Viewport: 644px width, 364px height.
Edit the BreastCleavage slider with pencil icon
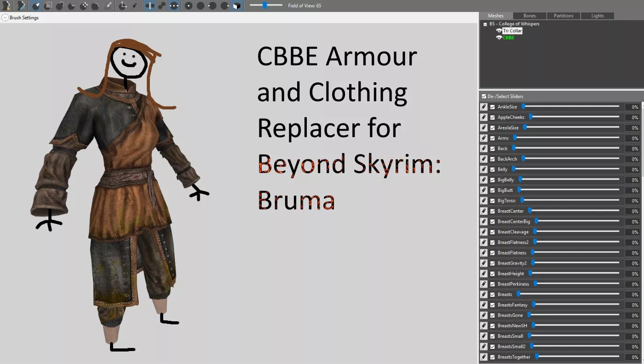[484, 232]
